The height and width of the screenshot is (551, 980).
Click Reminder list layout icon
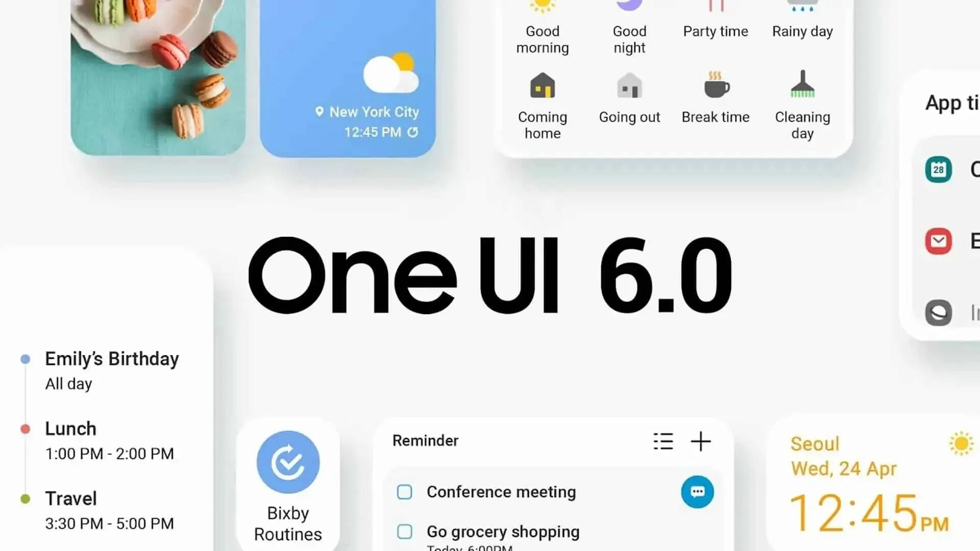(x=663, y=441)
